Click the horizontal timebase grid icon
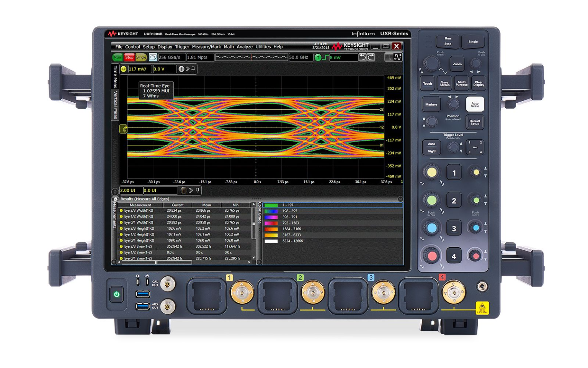Image resolution: width=588 pixels, height=368 pixels. click(x=183, y=191)
